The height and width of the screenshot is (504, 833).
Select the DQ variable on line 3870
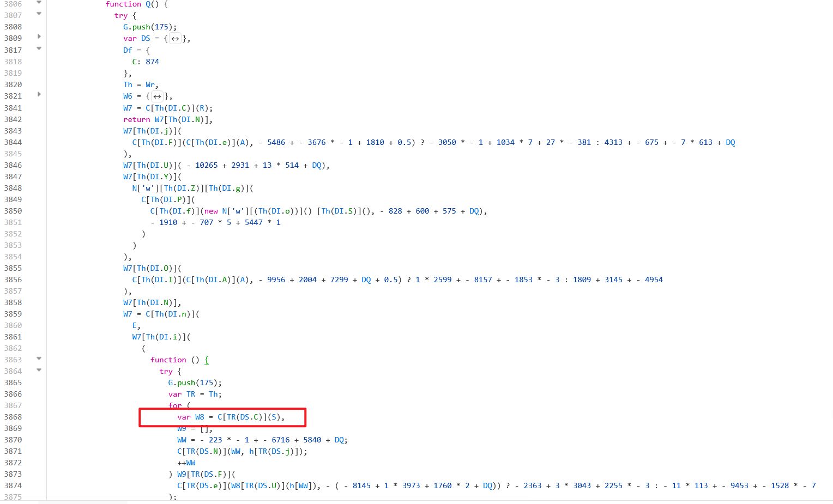click(x=339, y=440)
